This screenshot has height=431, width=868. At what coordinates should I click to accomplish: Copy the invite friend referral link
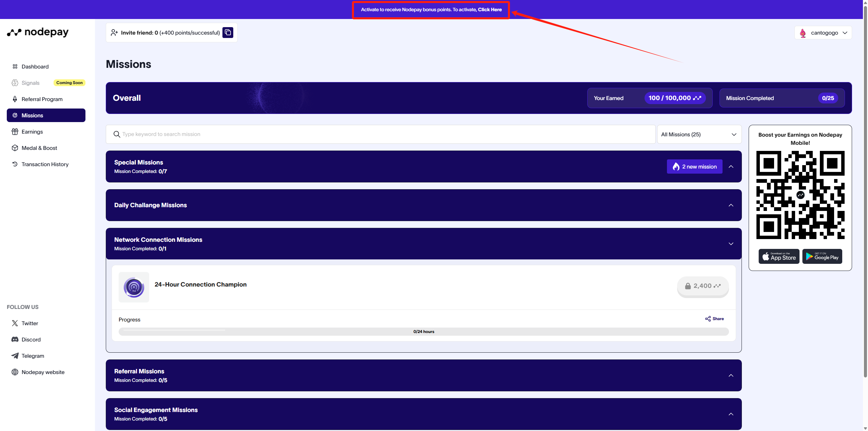click(x=228, y=33)
